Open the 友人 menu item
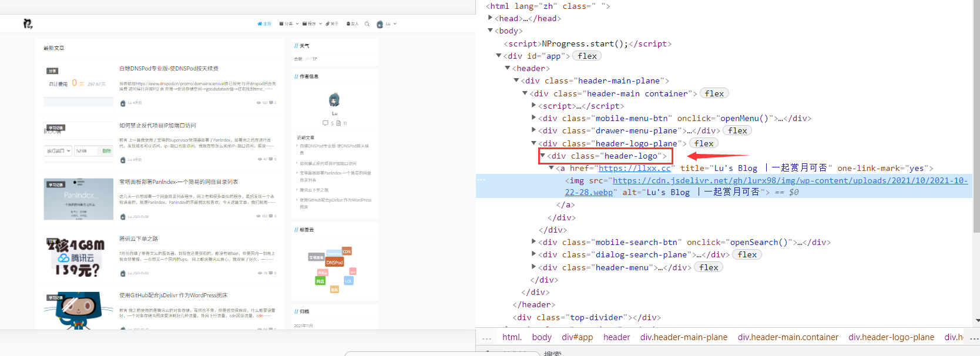The height and width of the screenshot is (356, 980). click(353, 24)
